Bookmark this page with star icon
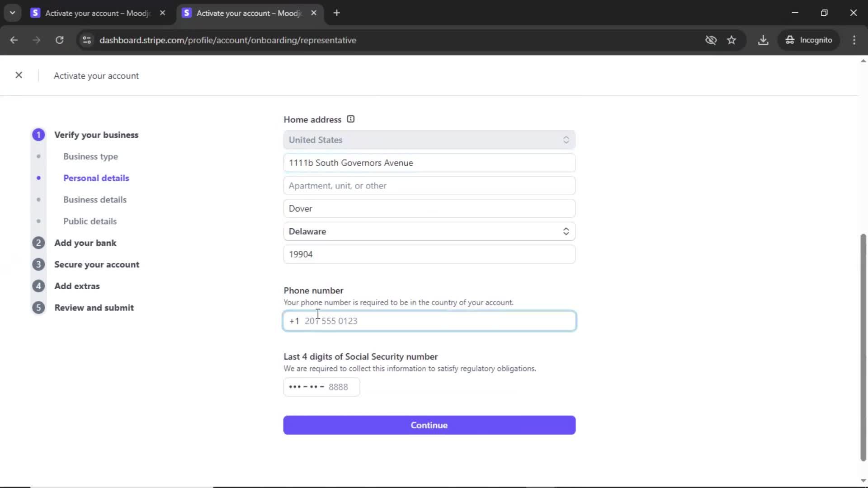The height and width of the screenshot is (488, 868). [731, 40]
